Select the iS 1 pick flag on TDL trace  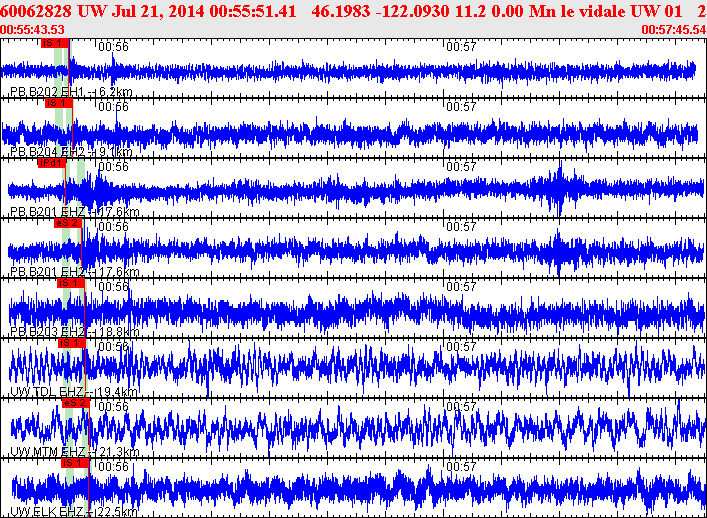coord(72,343)
